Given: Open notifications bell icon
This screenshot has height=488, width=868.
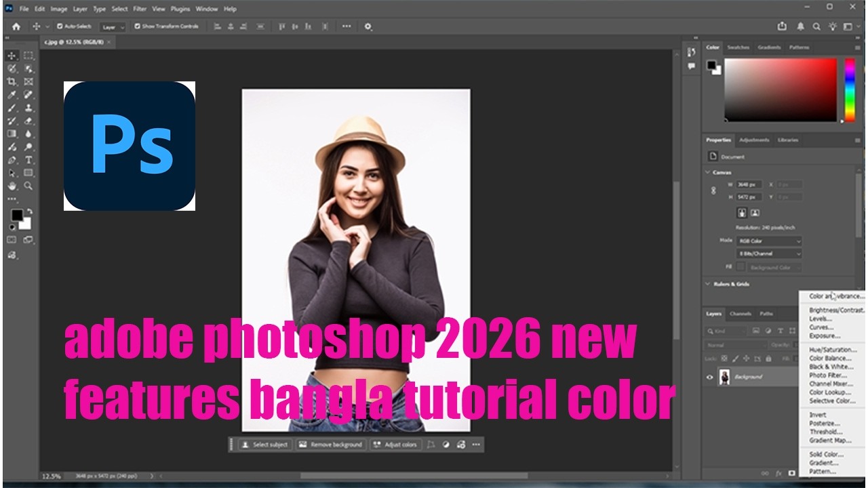Looking at the screenshot, I should coord(800,26).
